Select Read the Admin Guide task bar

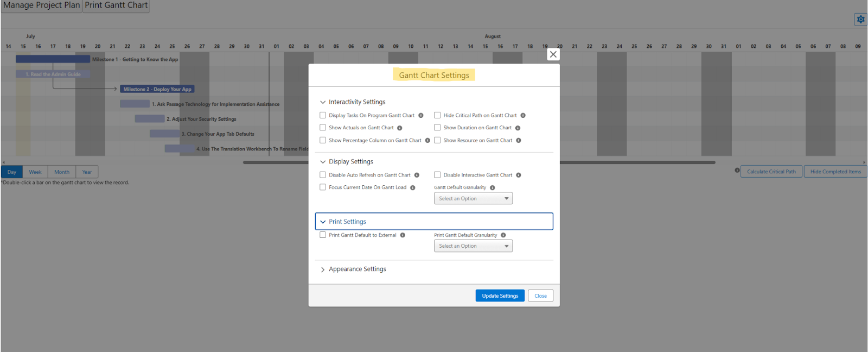click(x=53, y=74)
